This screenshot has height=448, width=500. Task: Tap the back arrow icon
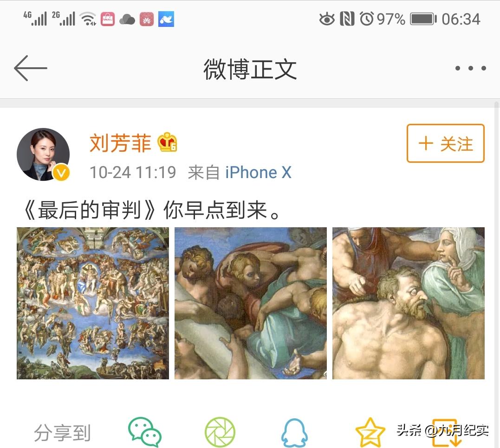pyautogui.click(x=30, y=68)
